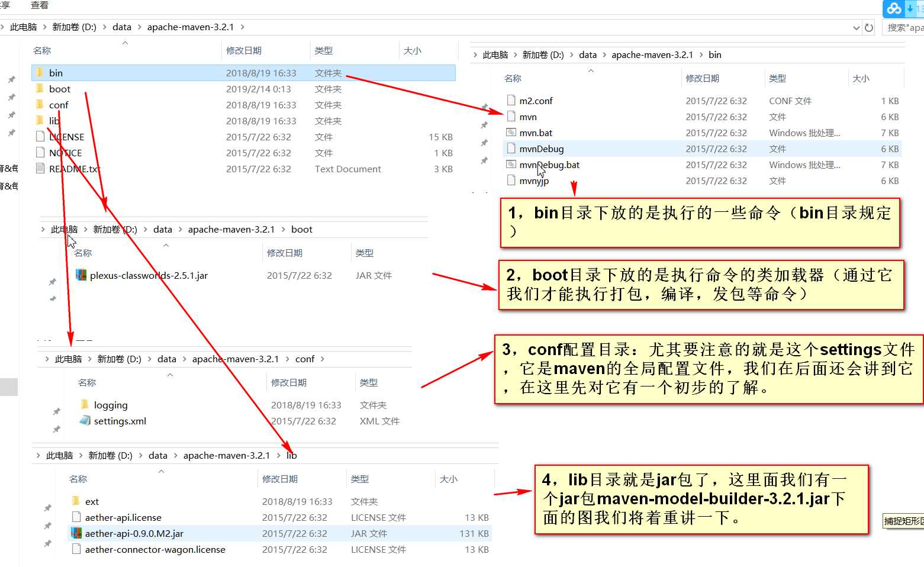Click the mvnyjp file icon
Image resolution: width=924 pixels, height=567 pixels.
click(x=511, y=180)
